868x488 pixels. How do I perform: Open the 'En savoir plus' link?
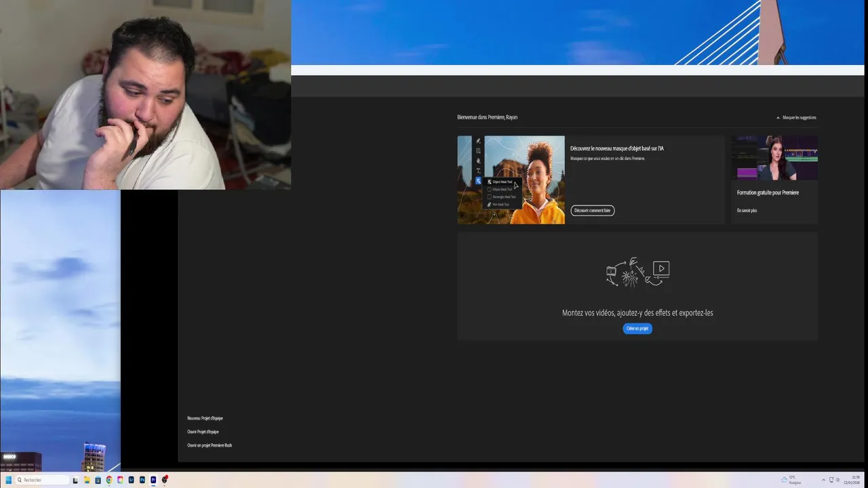[747, 210]
